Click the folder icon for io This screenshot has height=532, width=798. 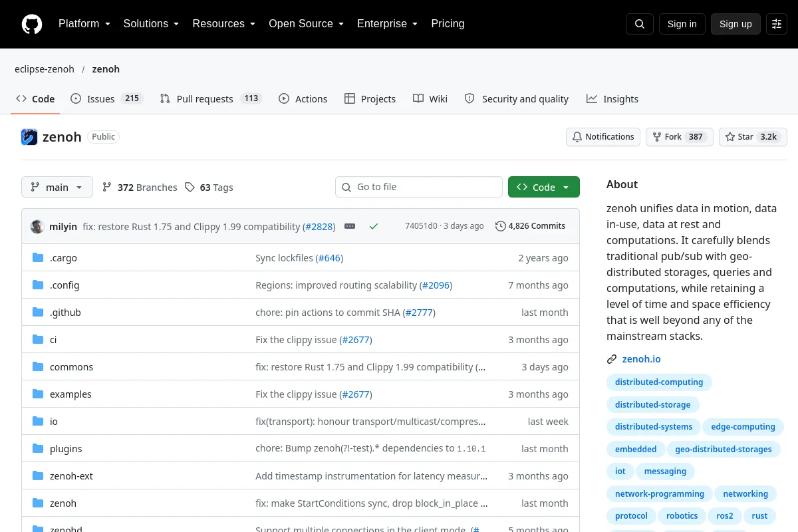38,422
